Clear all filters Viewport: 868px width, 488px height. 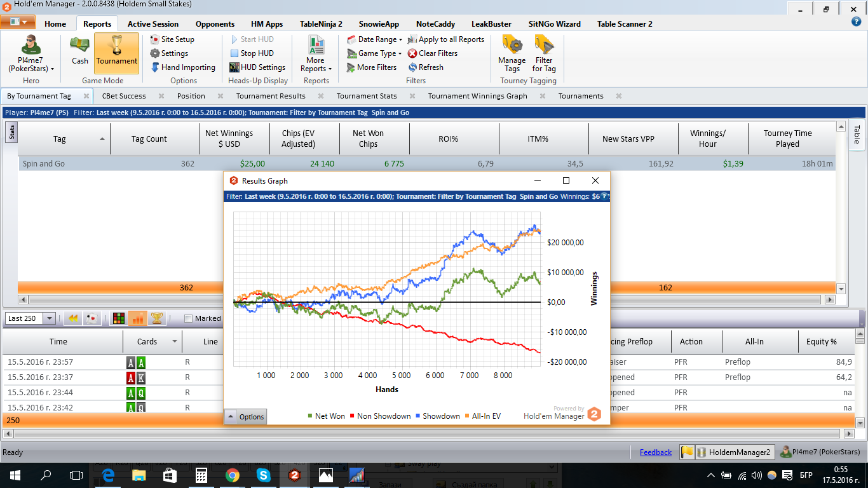tap(433, 53)
